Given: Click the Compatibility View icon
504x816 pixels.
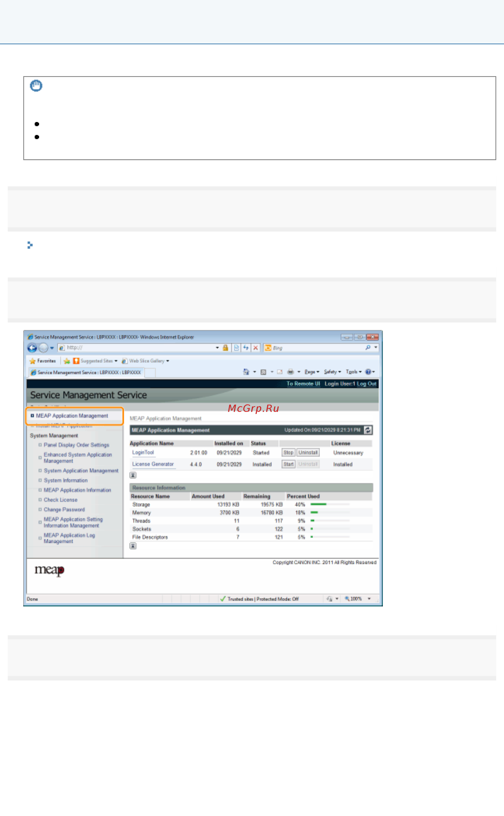Looking at the screenshot, I should pos(236,347).
